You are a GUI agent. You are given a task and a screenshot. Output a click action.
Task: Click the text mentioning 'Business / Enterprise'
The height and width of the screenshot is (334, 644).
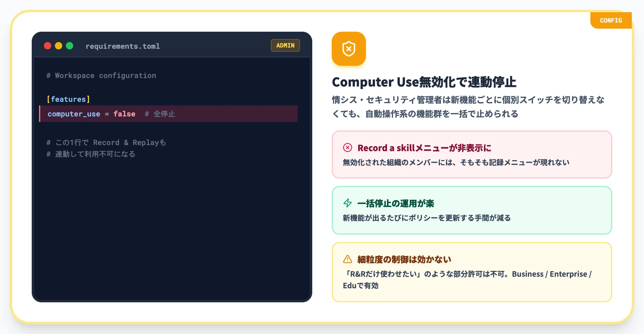(x=467, y=280)
